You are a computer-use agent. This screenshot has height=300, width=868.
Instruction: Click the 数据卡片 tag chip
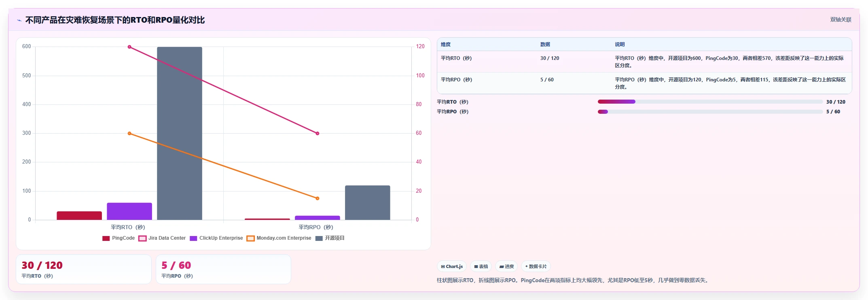click(536, 266)
